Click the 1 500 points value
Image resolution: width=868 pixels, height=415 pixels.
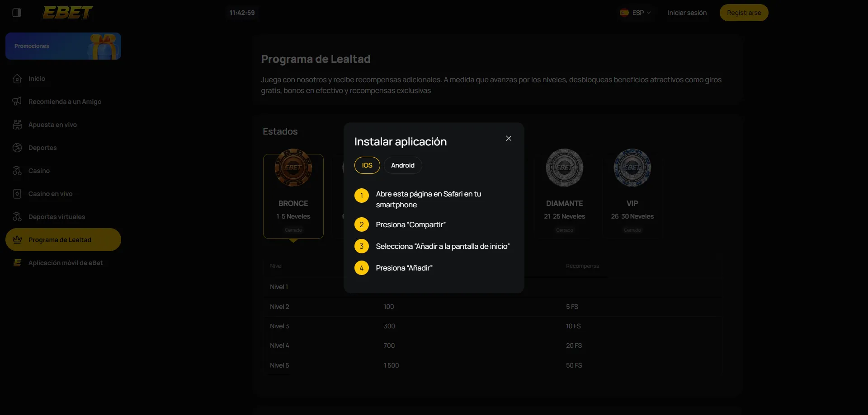pos(391,365)
